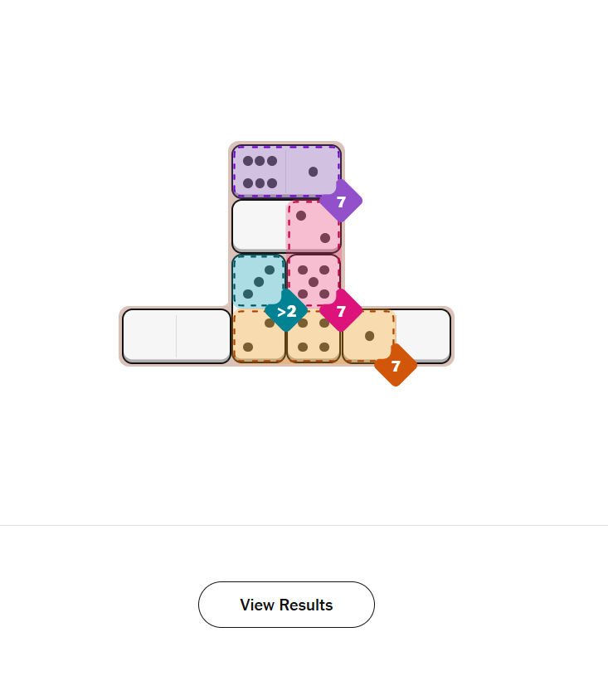
Task: Select the three-pip tile in the teal region
Action: click(x=259, y=281)
